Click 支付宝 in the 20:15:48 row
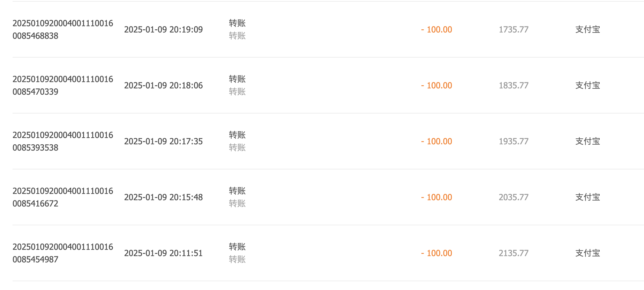Image resolution: width=644 pixels, height=290 pixels. [x=587, y=197]
